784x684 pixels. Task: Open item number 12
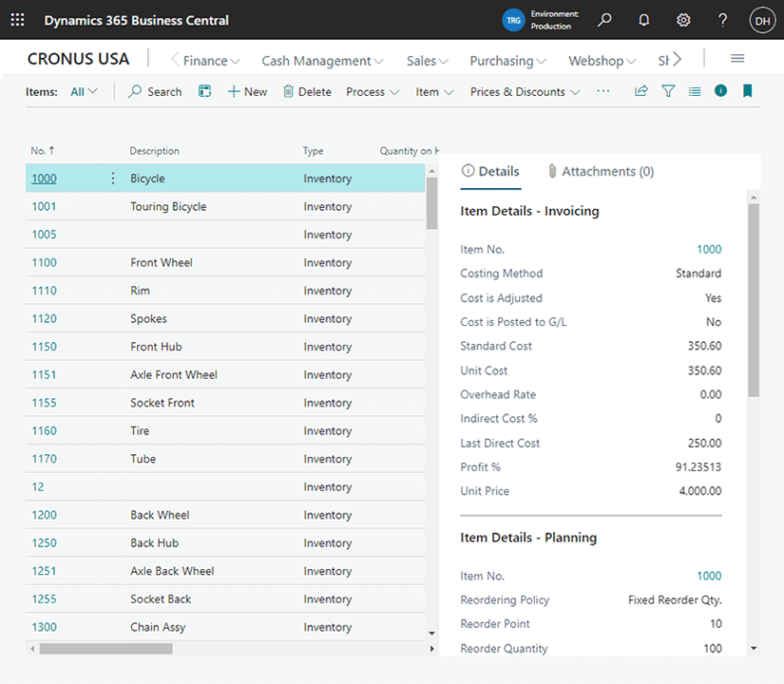pos(38,486)
